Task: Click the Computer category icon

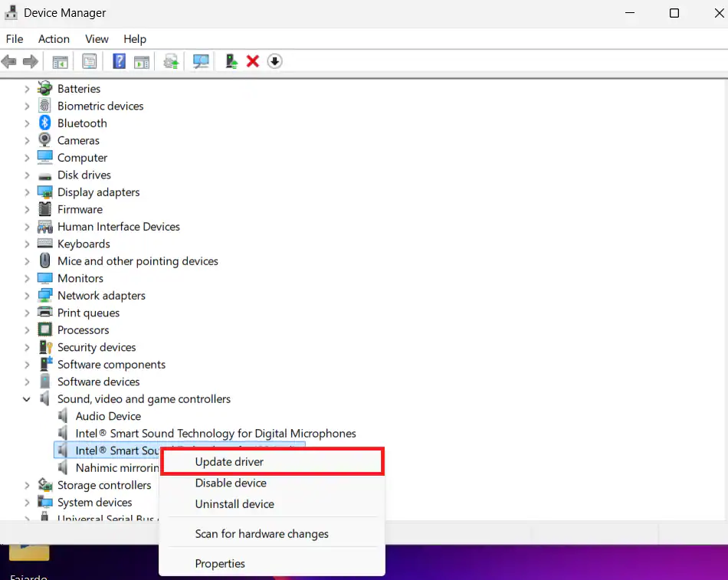Action: [x=44, y=157]
